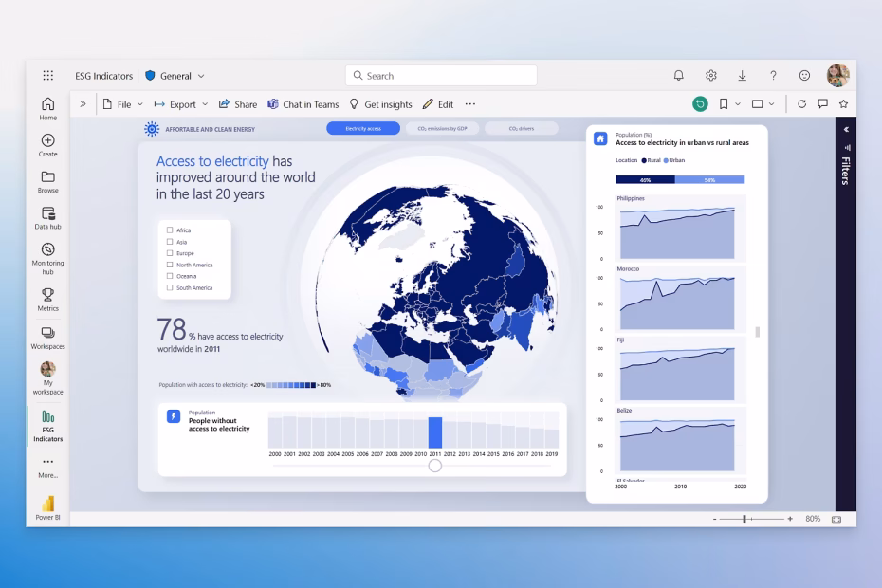882x588 pixels.
Task: Click the Get insights button
Action: tap(381, 104)
